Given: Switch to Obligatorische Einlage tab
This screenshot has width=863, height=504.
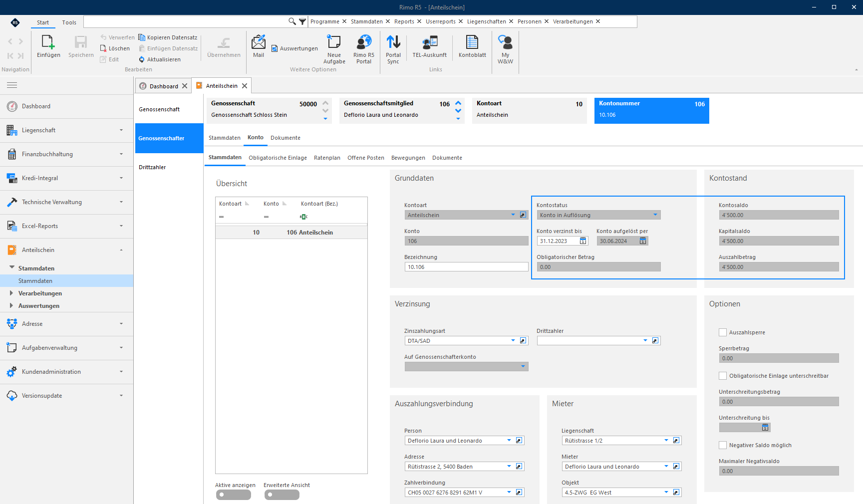Looking at the screenshot, I should (278, 158).
